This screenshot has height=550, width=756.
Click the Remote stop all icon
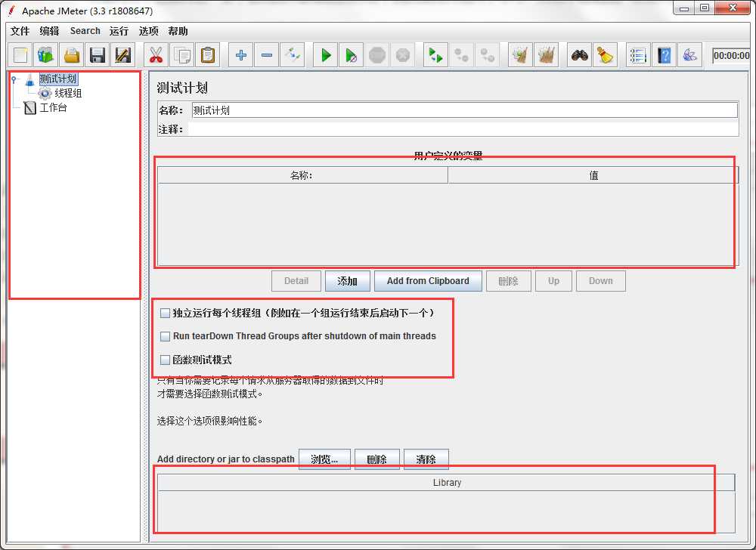pos(461,55)
